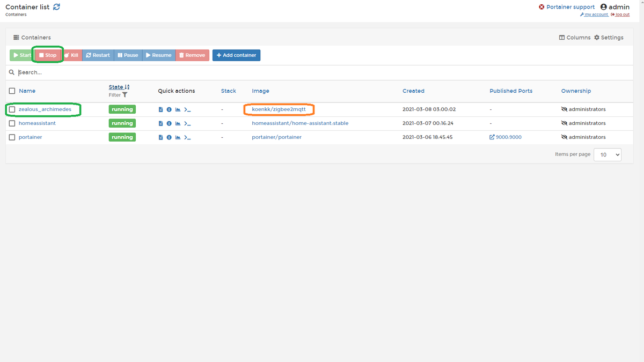Click the Start button
The width and height of the screenshot is (644, 362).
click(x=22, y=55)
